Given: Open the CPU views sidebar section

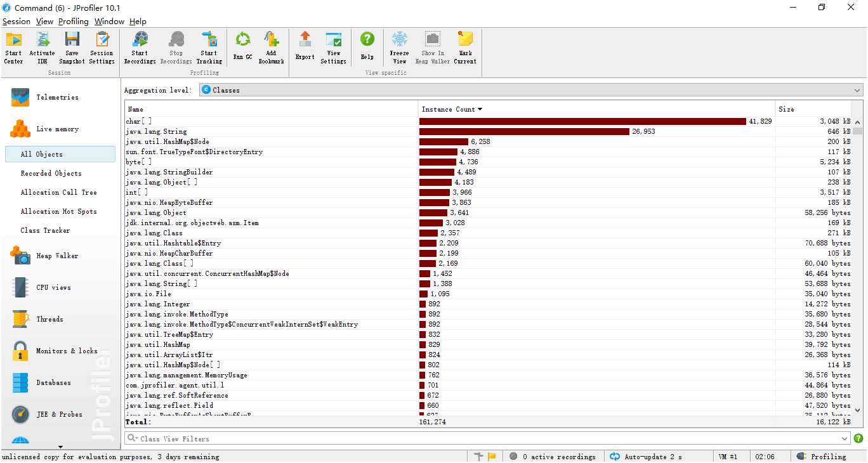Looking at the screenshot, I should (x=58, y=287).
